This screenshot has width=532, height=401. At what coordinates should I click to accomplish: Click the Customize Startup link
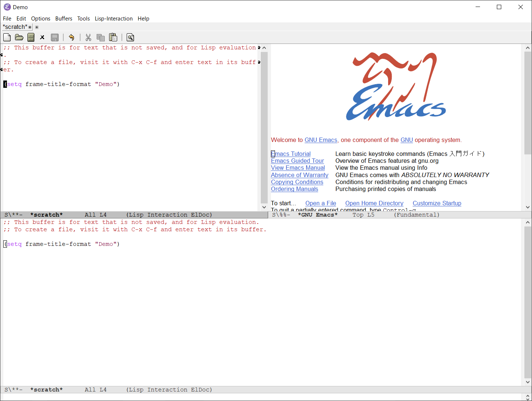(437, 203)
